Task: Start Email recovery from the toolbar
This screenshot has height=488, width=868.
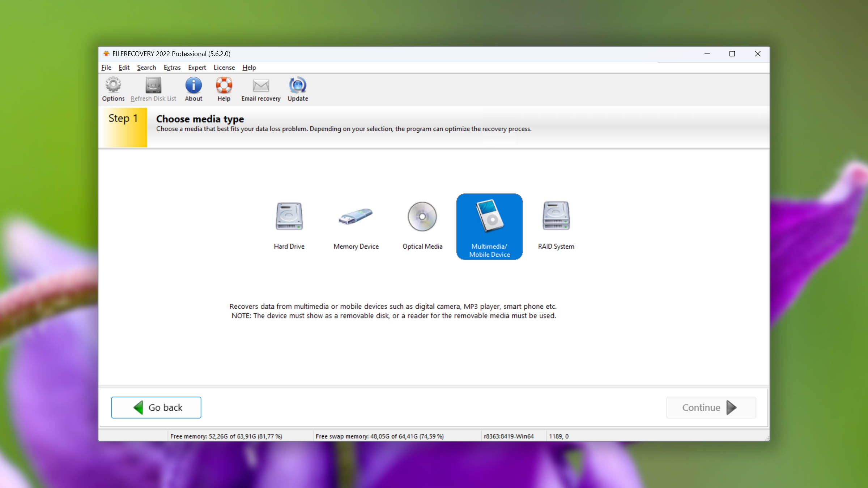Action: click(261, 89)
